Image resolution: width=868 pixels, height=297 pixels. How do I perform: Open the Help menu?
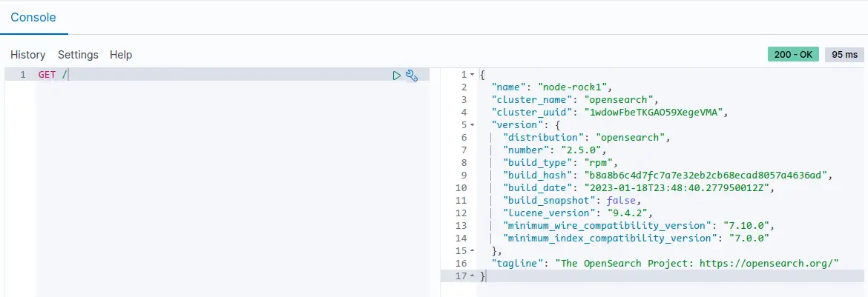[121, 55]
